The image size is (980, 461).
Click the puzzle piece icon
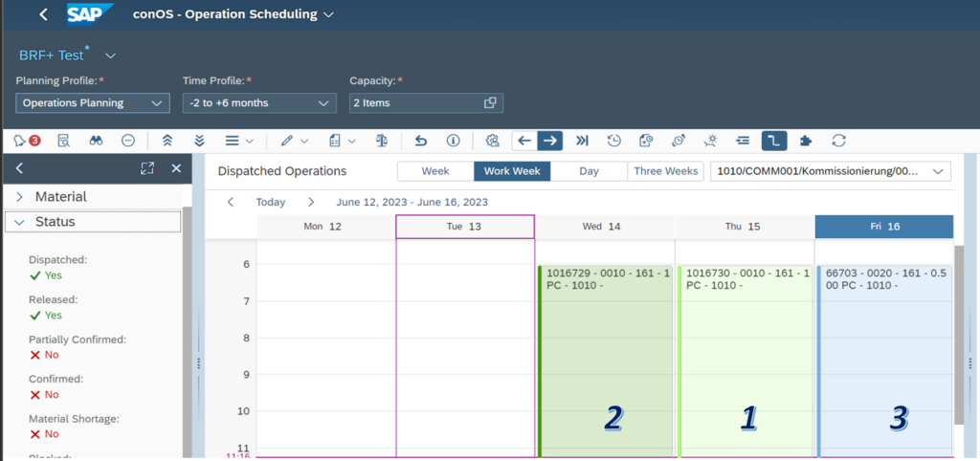[x=806, y=141]
